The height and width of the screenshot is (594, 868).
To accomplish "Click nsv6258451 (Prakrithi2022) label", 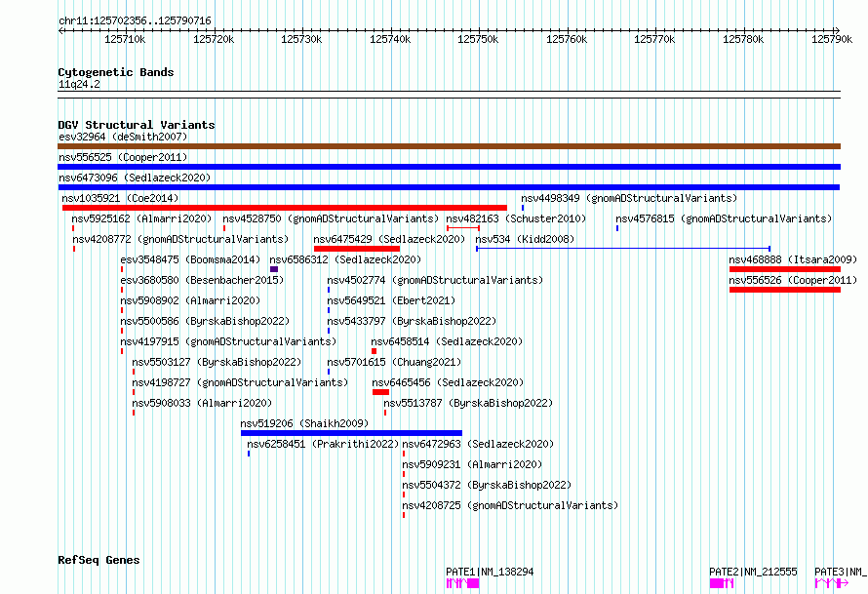I will pos(323,444).
